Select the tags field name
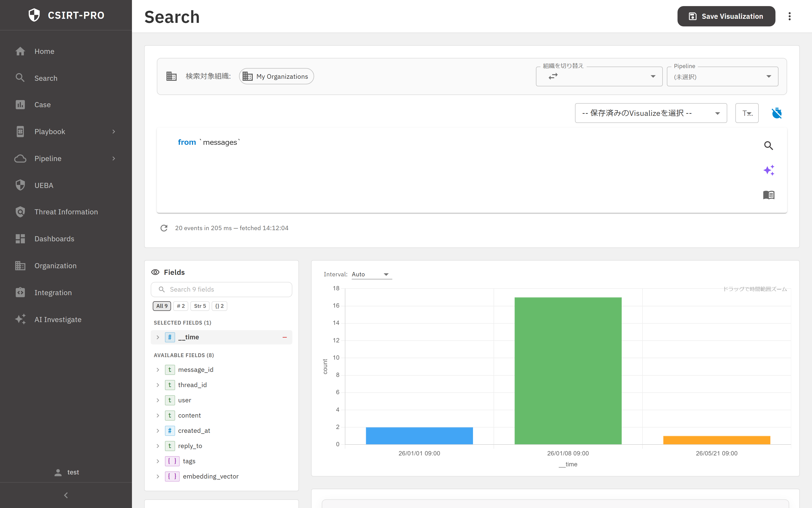 (x=189, y=461)
